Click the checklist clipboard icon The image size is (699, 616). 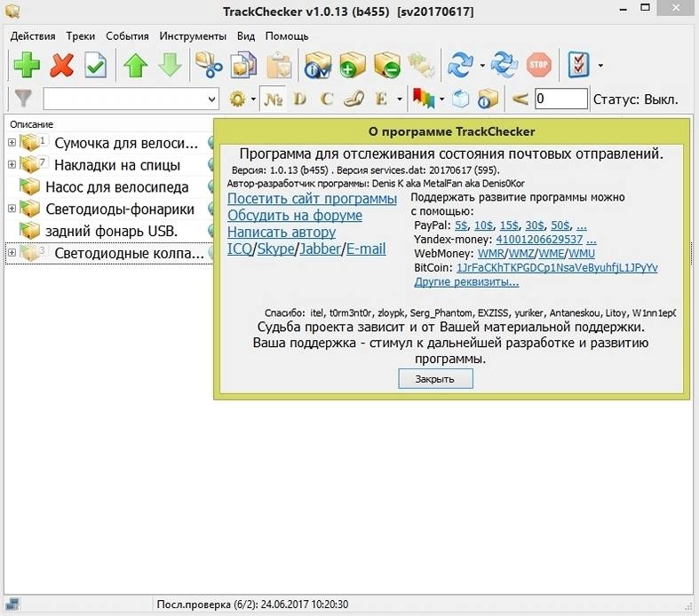[578, 66]
